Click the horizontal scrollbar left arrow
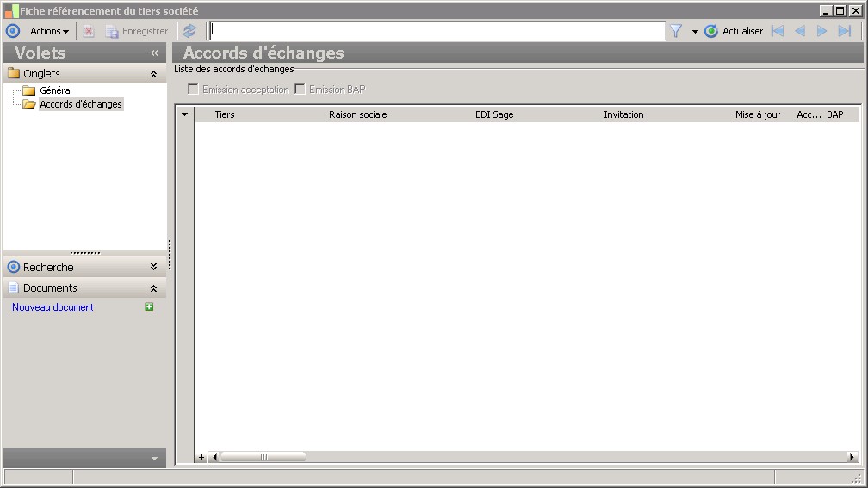The image size is (868, 488). [x=214, y=457]
